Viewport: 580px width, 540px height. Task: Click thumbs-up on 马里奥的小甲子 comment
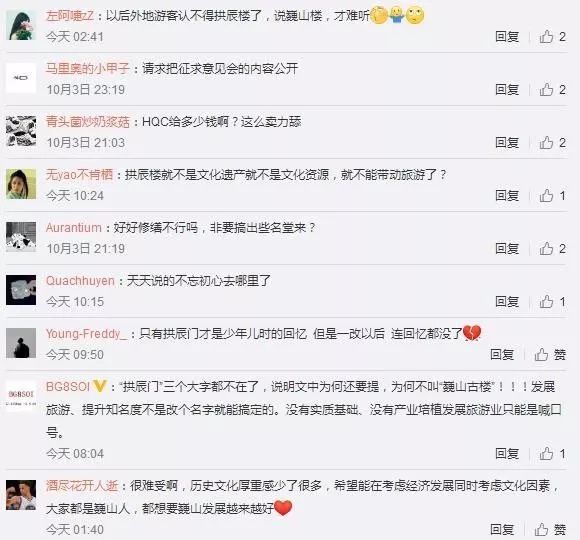pos(552,90)
